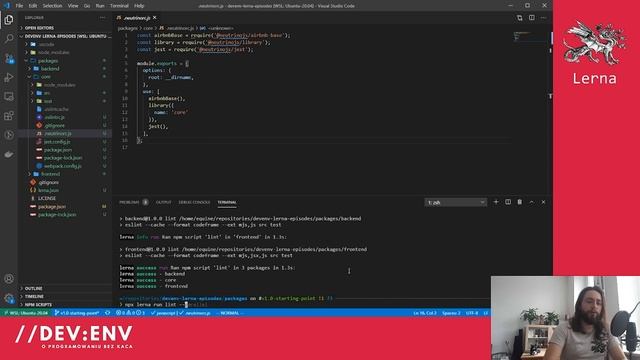The image size is (640, 360).
Task: Collapse the core folder
Action: point(45,77)
